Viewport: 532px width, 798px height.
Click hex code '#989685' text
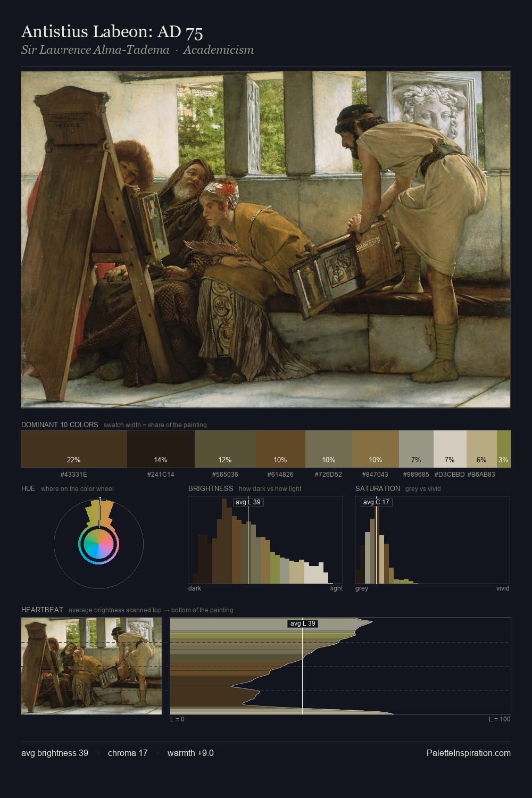[416, 475]
